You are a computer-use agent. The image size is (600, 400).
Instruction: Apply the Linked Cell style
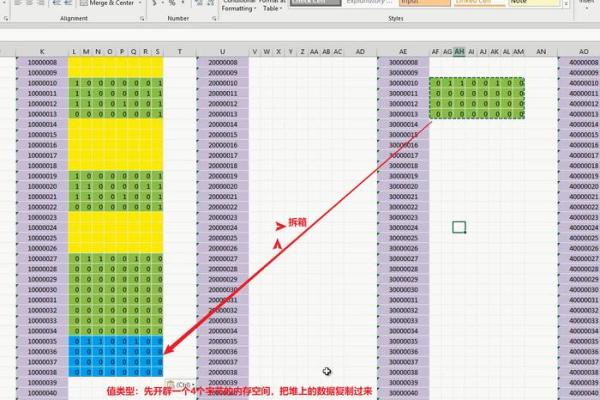(x=479, y=3)
